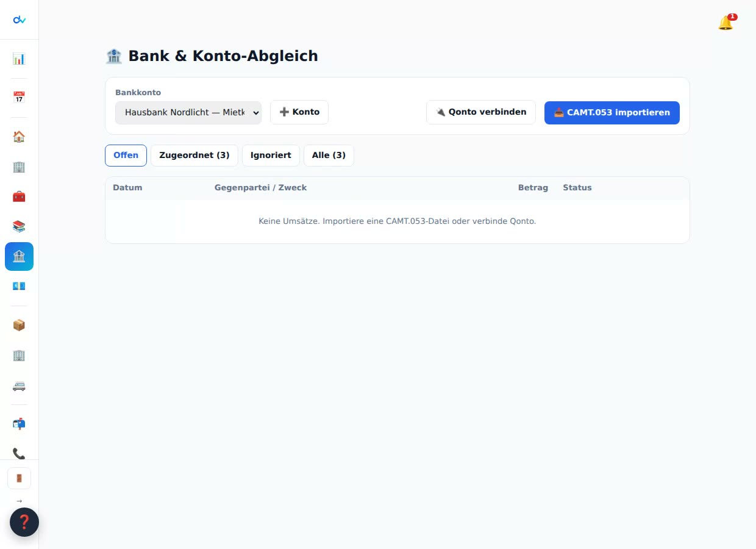The height and width of the screenshot is (549, 756).
Task: Open the telephone handset icon
Action: click(19, 453)
